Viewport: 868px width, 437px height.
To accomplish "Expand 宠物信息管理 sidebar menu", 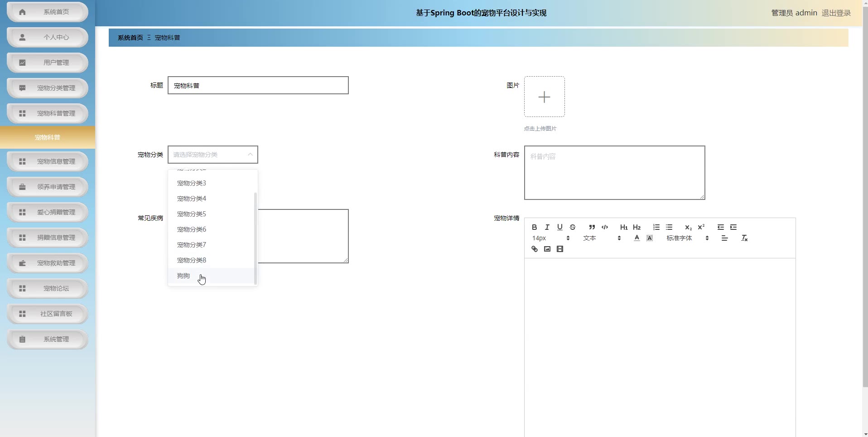I will [48, 161].
